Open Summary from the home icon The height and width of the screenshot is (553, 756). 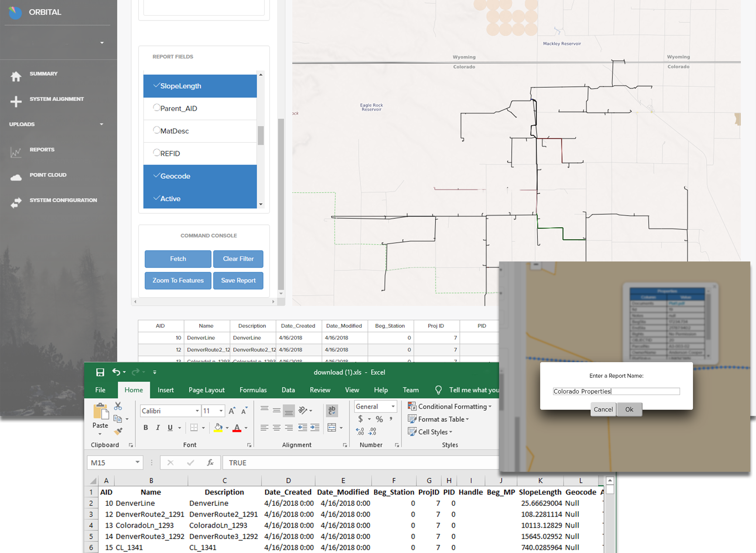click(x=16, y=76)
